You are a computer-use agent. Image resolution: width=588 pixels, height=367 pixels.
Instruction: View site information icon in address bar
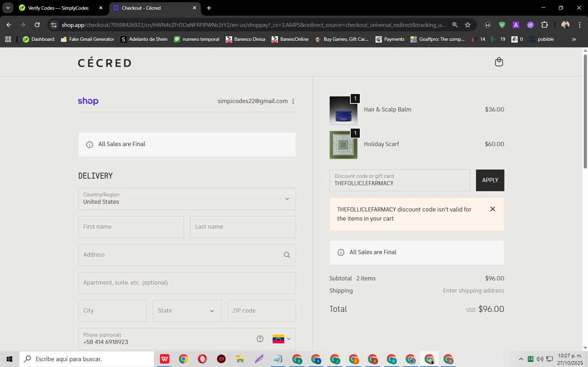click(x=54, y=25)
